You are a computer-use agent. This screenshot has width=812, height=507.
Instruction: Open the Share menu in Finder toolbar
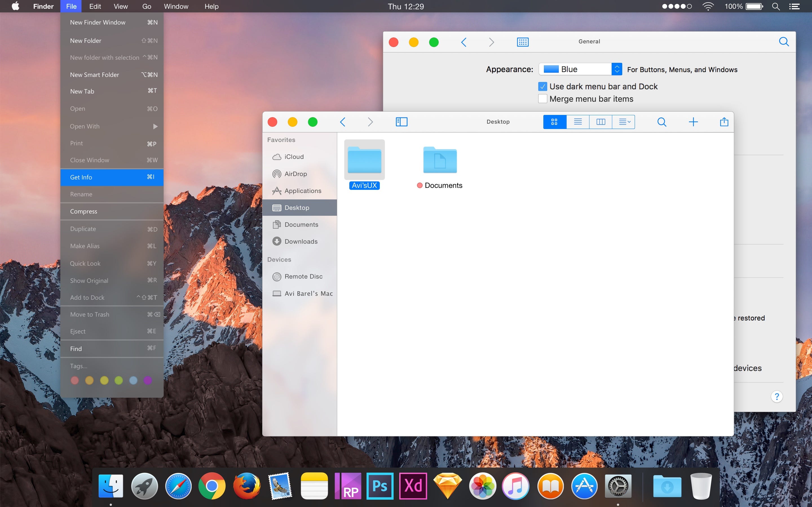pos(724,122)
